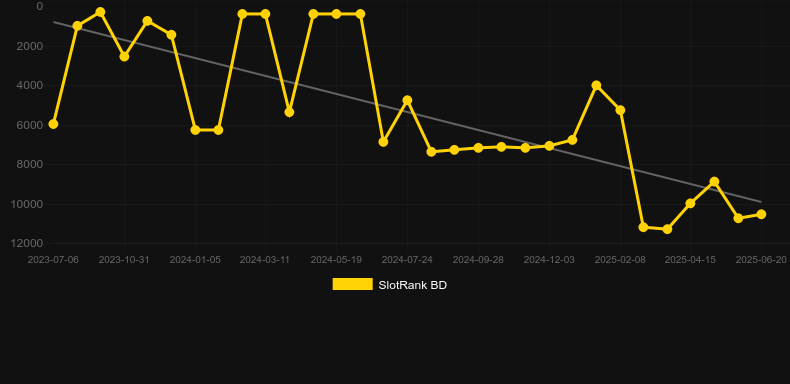Click the 2023-07-06 x-axis label
790x384 pixels.
53,260
